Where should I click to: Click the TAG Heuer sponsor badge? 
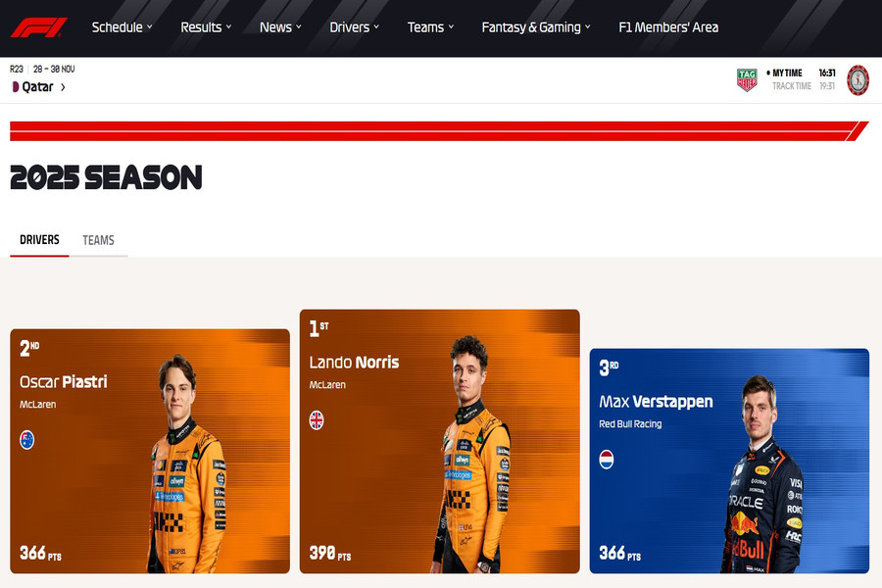pyautogui.click(x=747, y=79)
